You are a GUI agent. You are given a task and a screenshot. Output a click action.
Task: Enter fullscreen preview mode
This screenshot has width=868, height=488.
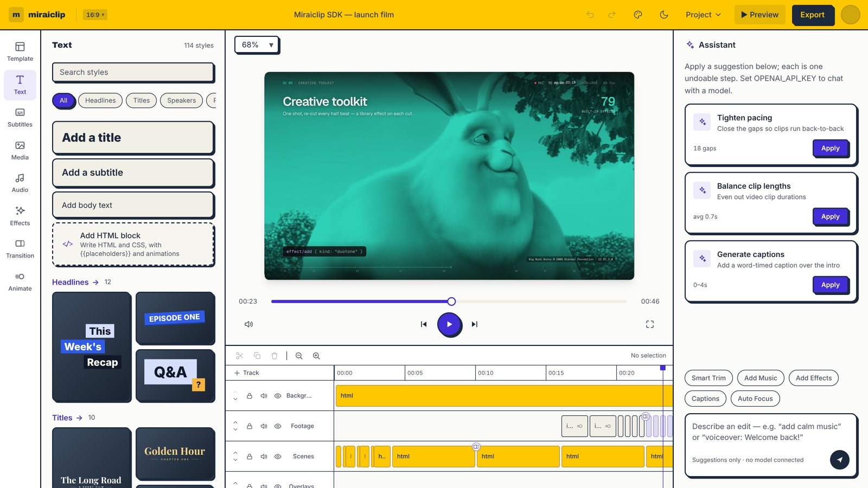650,324
